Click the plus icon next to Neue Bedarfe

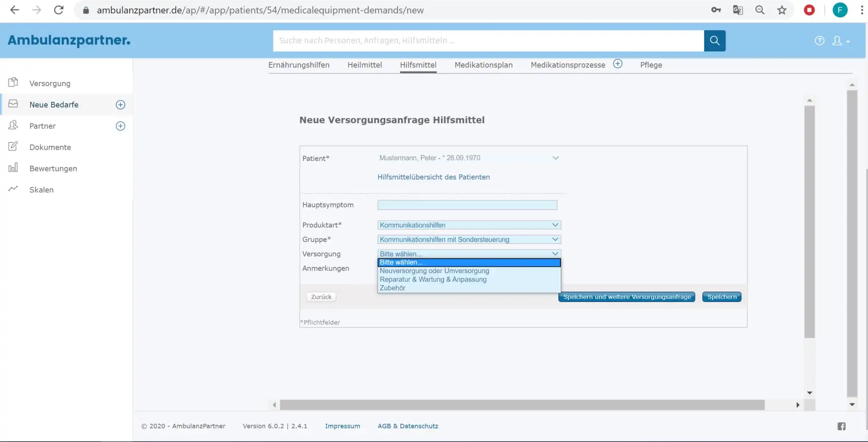pyautogui.click(x=120, y=105)
